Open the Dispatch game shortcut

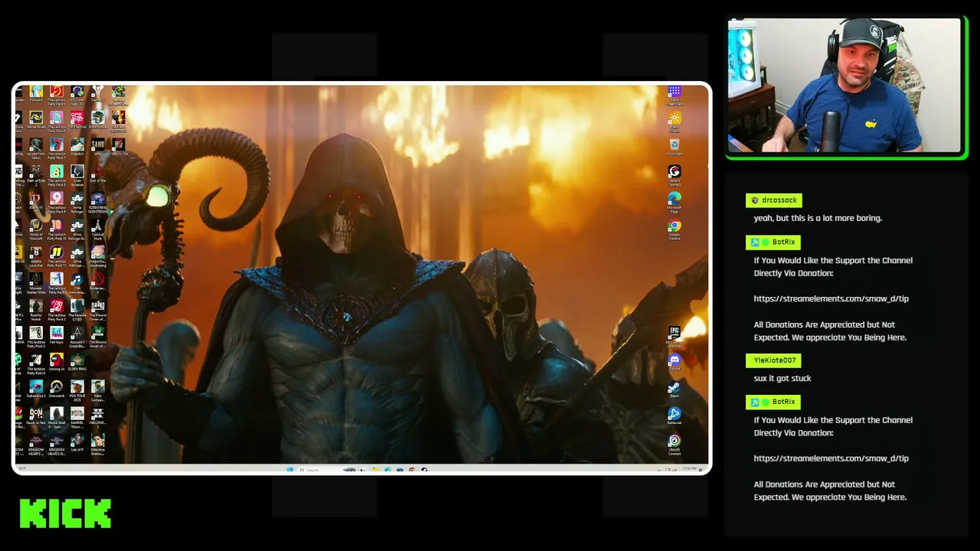77,147
